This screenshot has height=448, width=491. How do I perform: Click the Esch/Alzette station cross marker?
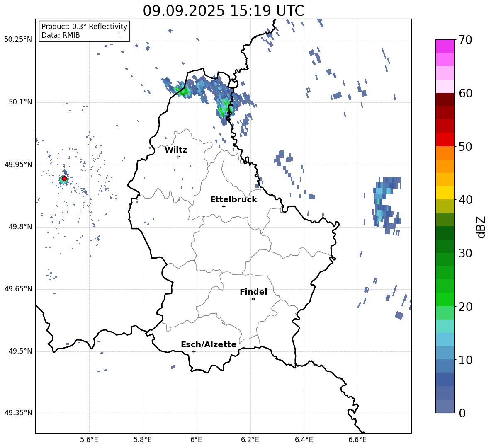click(x=194, y=351)
